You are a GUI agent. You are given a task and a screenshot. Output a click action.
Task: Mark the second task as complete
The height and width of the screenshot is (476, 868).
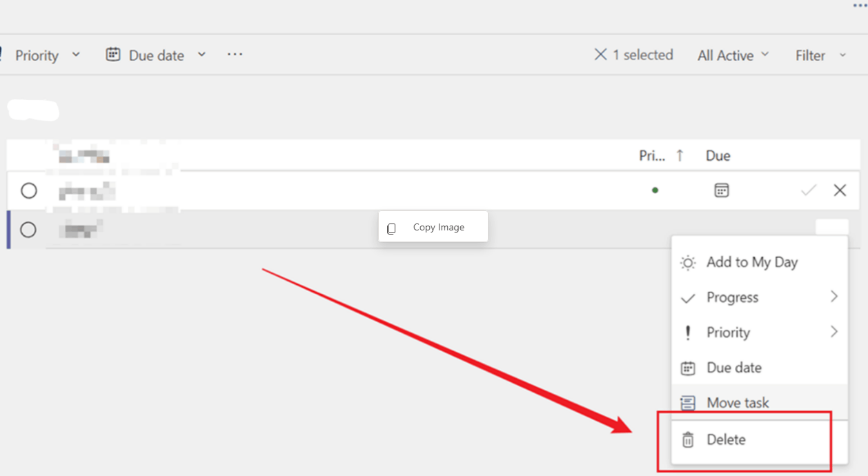(x=28, y=230)
